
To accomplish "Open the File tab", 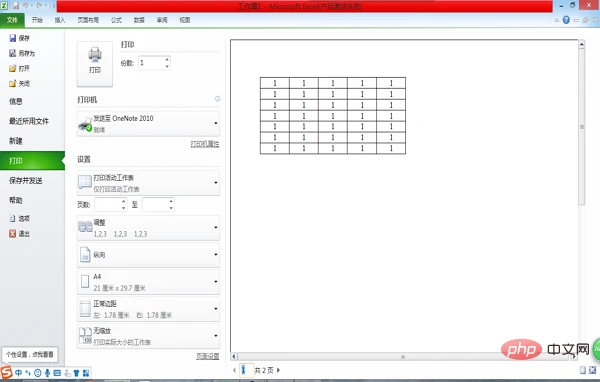I will 12,20.
